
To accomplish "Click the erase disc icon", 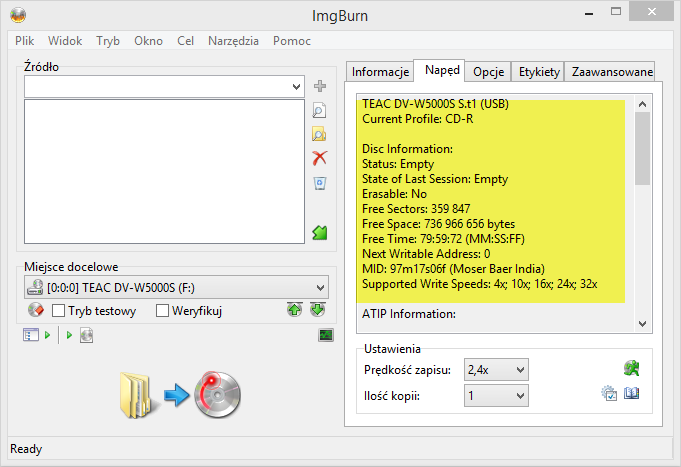I will click(x=36, y=310).
